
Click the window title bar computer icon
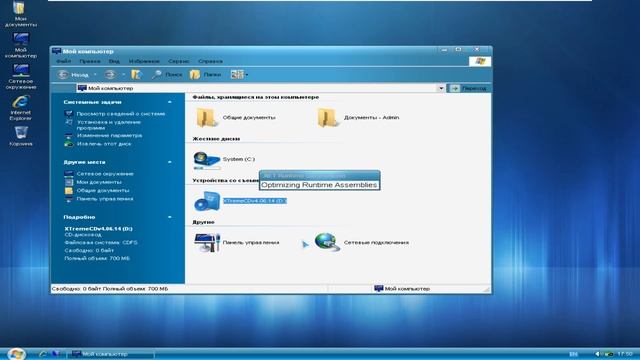coord(57,51)
